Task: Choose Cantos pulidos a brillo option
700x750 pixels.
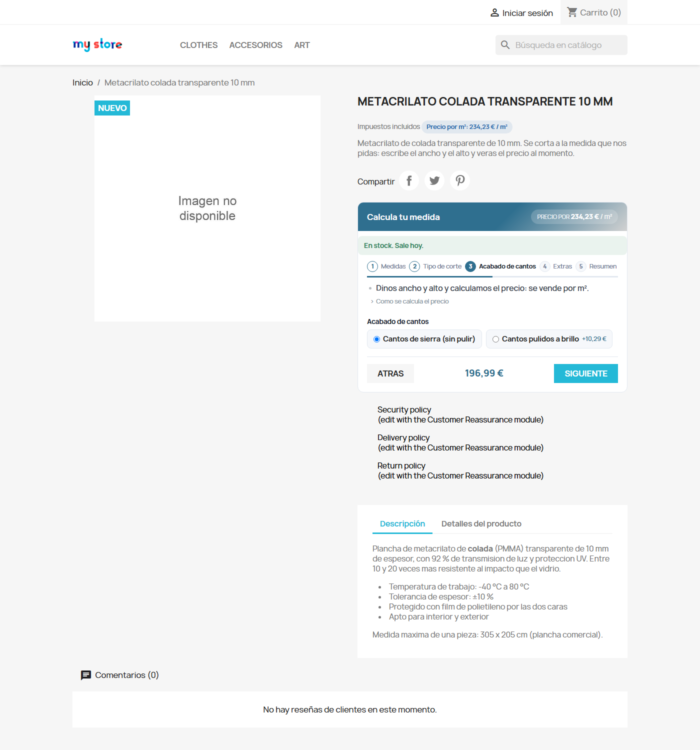Action: click(x=549, y=339)
